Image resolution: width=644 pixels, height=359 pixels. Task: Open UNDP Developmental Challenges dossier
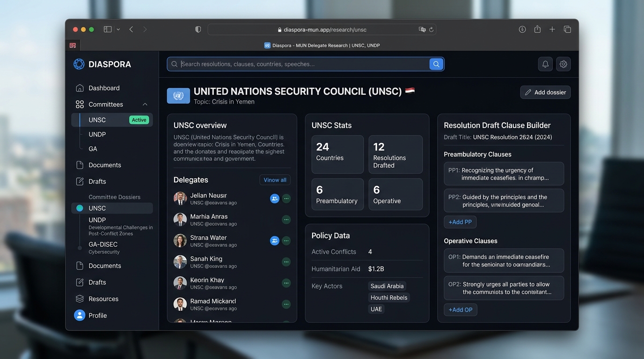coord(121,226)
